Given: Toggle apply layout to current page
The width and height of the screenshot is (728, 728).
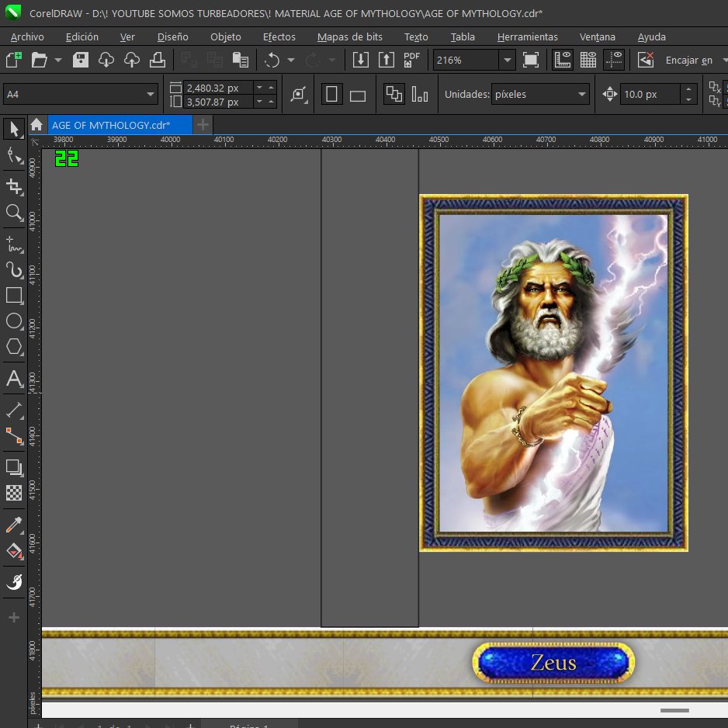Looking at the screenshot, I should point(420,94).
